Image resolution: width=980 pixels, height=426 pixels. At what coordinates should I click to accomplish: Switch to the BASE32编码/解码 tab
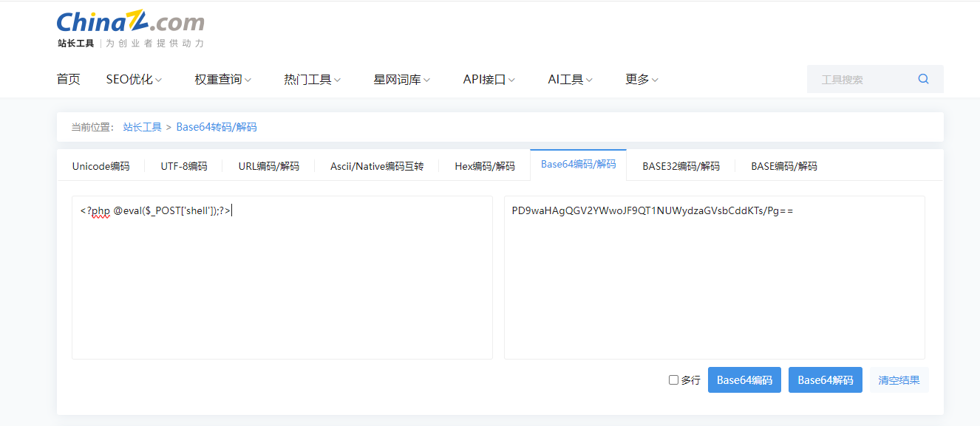[x=681, y=166]
